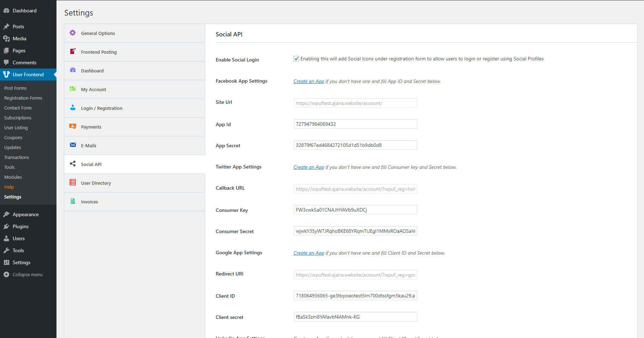
Task: Open Registration Forms submenu item
Action: pos(23,98)
